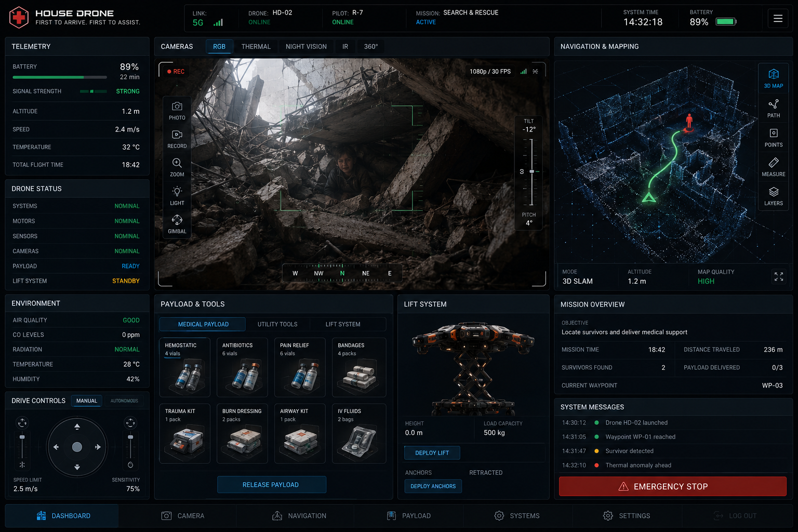Image resolution: width=798 pixels, height=532 pixels.
Task: Open the Utility Tools tab
Action: pyautogui.click(x=277, y=324)
